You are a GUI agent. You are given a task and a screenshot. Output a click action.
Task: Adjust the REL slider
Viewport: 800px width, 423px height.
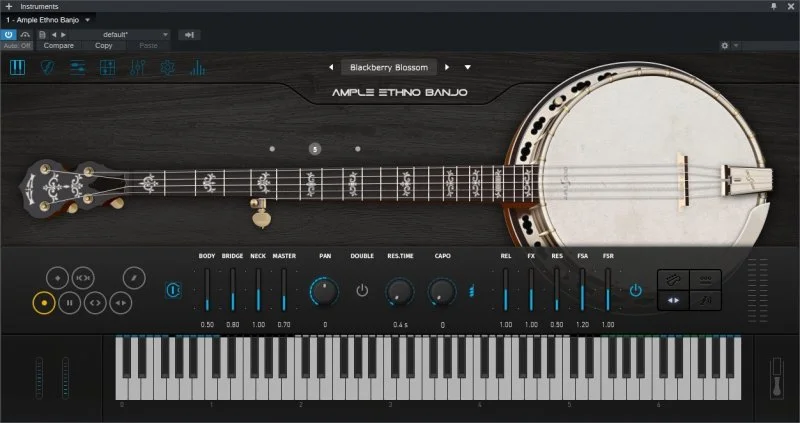[506, 290]
